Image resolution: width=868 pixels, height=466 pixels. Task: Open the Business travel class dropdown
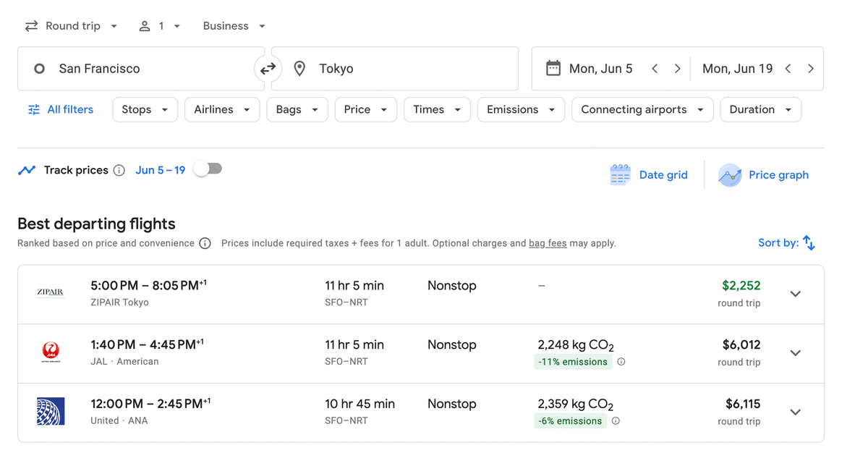(233, 25)
